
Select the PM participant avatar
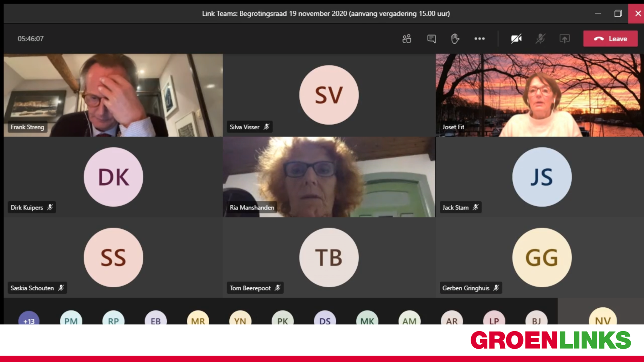[71, 318]
